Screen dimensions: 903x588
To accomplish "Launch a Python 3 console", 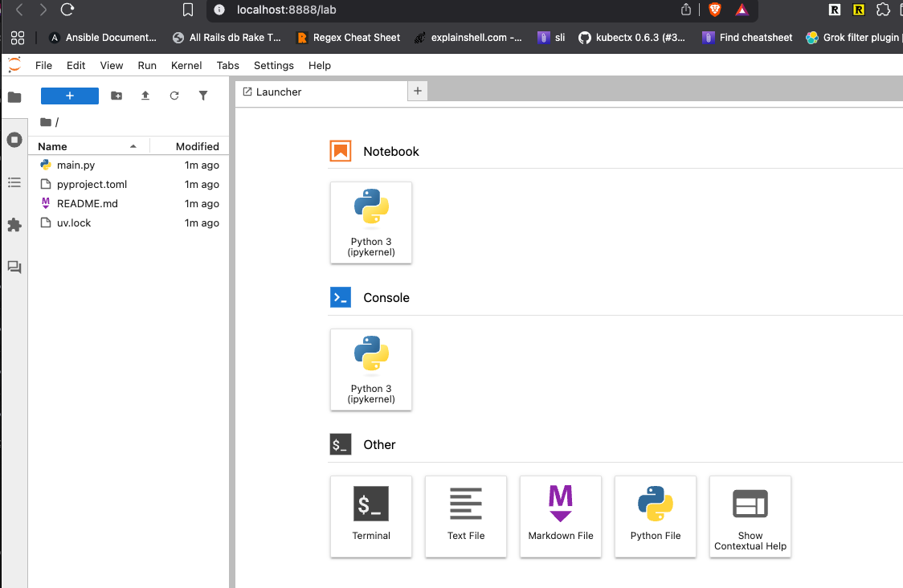I will (x=370, y=370).
